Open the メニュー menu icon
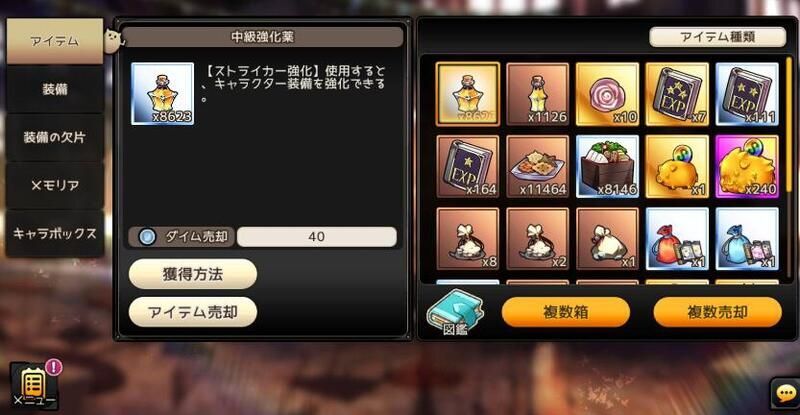The image size is (800, 415). tap(35, 385)
